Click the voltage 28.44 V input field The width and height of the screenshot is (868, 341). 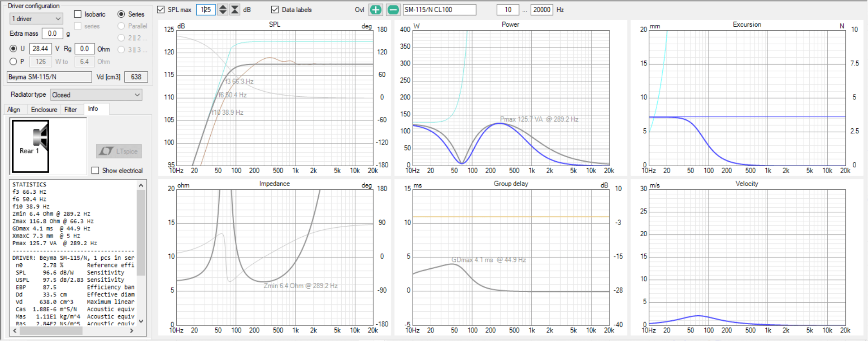click(x=40, y=48)
